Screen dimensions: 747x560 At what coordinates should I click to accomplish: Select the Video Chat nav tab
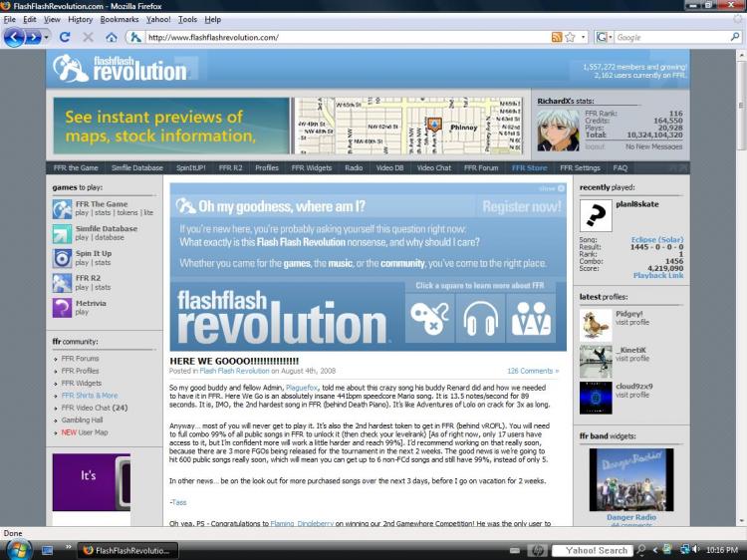pyautogui.click(x=433, y=167)
